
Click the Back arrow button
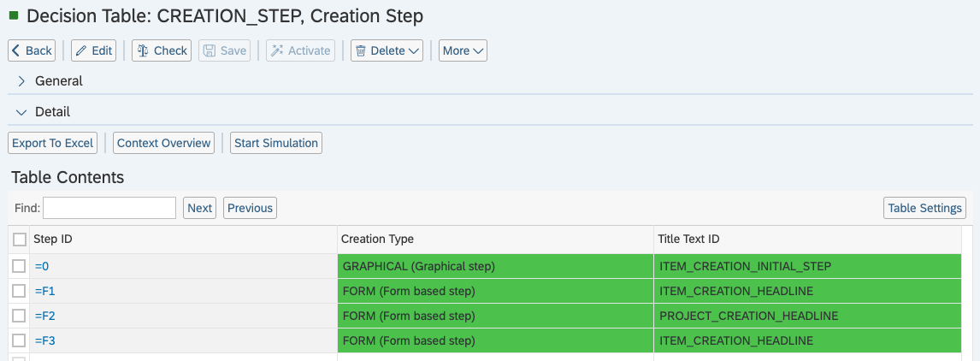(x=32, y=50)
